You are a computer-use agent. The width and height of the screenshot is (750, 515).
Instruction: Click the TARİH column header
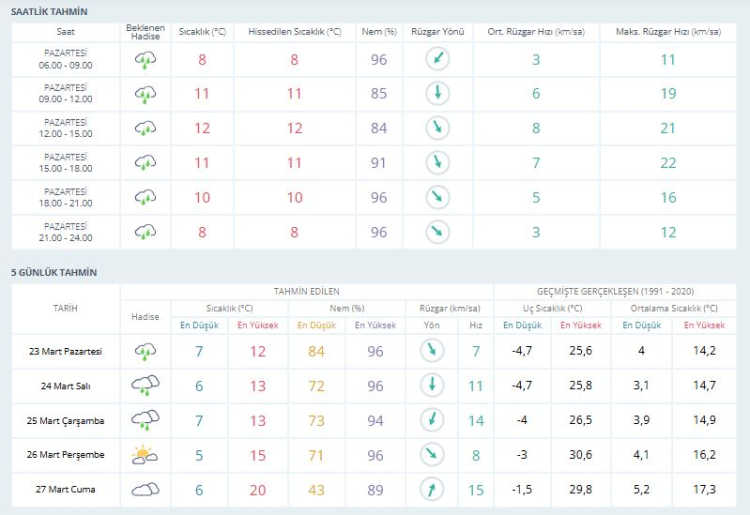click(x=65, y=308)
